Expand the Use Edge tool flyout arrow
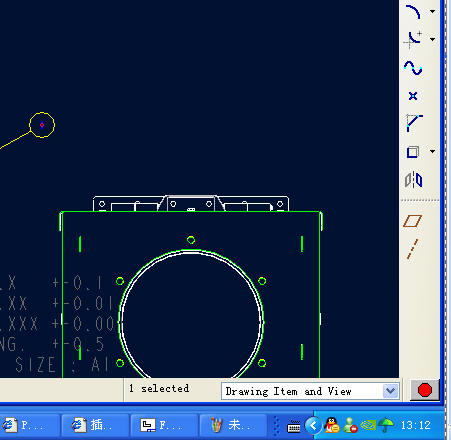This screenshot has width=451, height=440. 433,152
